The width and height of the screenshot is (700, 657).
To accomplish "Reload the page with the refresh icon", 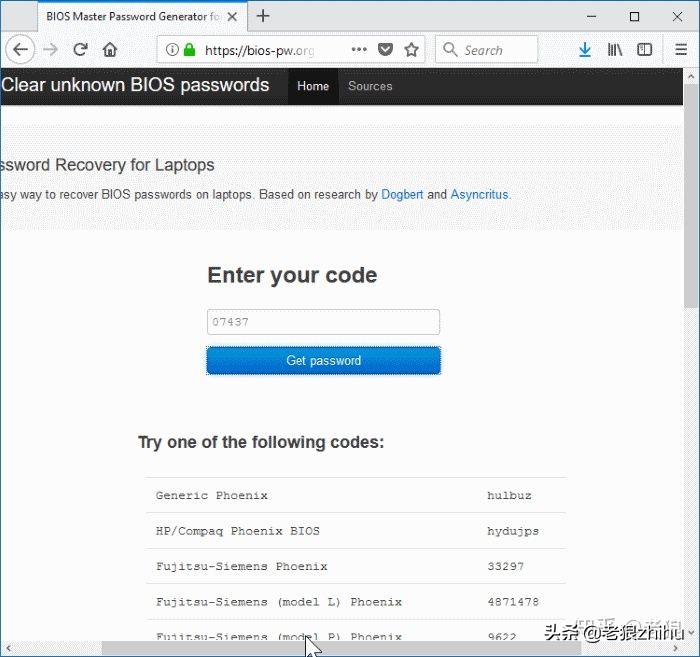I will coord(80,50).
